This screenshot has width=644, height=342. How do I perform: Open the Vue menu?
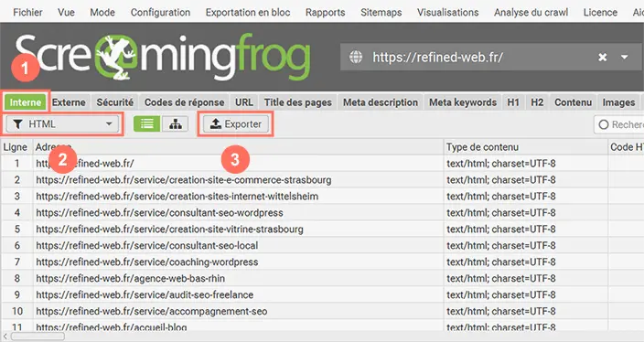[x=66, y=12]
